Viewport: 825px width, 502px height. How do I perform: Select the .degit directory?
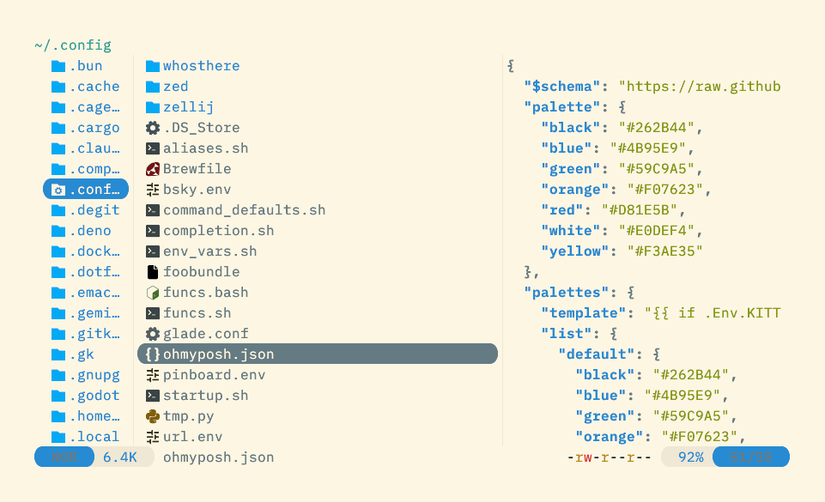pos(86,210)
